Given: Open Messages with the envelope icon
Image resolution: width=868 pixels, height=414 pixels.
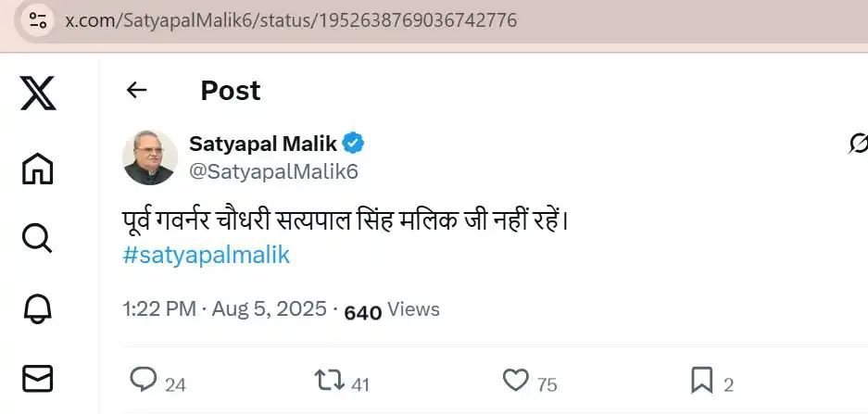Looking at the screenshot, I should point(37,377).
